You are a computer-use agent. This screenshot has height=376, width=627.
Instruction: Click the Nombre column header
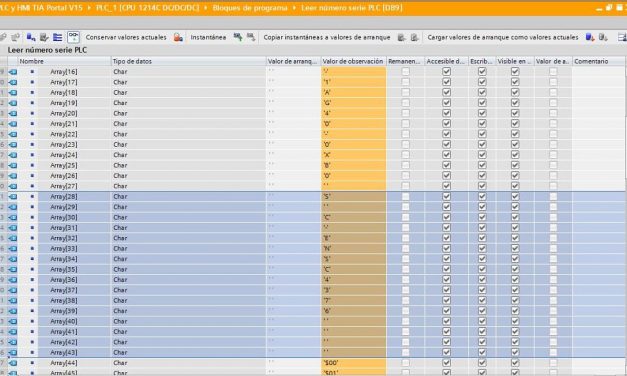pos(64,61)
